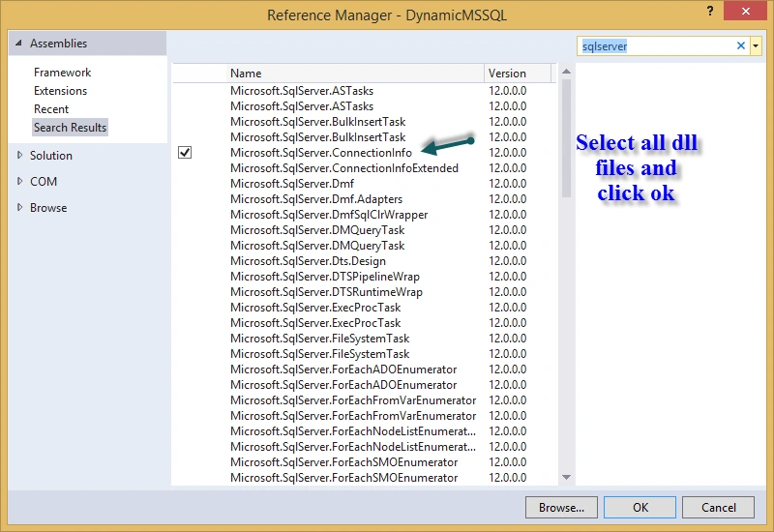Open the Recent category
This screenshot has width=774, height=532.
coord(51,109)
